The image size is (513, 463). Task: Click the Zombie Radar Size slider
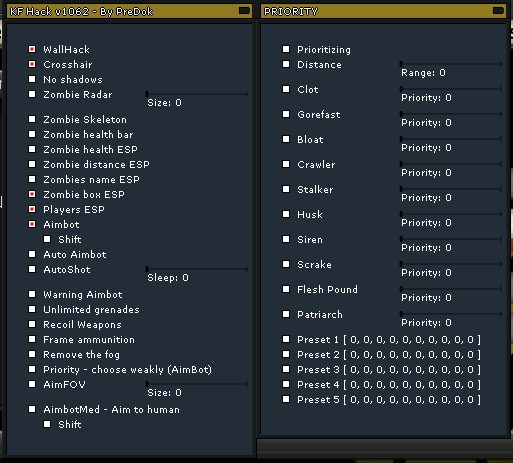coord(197,94)
